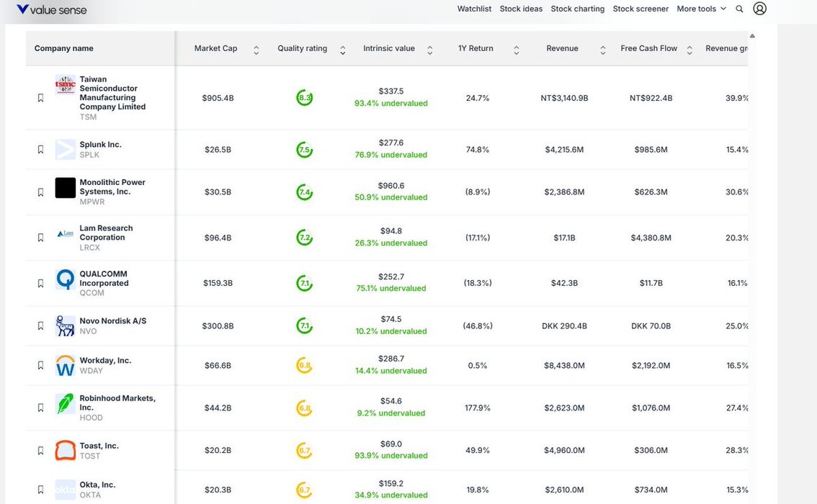The height and width of the screenshot is (504, 817).
Task: Click Lam Research's 7.2 quality rating badge
Action: point(304,238)
